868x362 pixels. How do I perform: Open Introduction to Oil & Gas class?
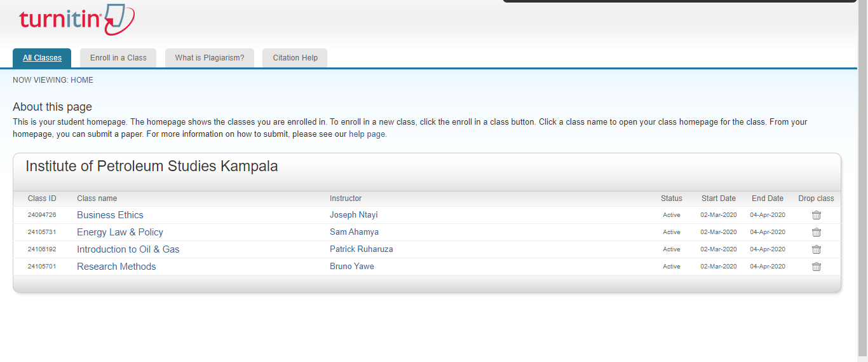tap(128, 249)
